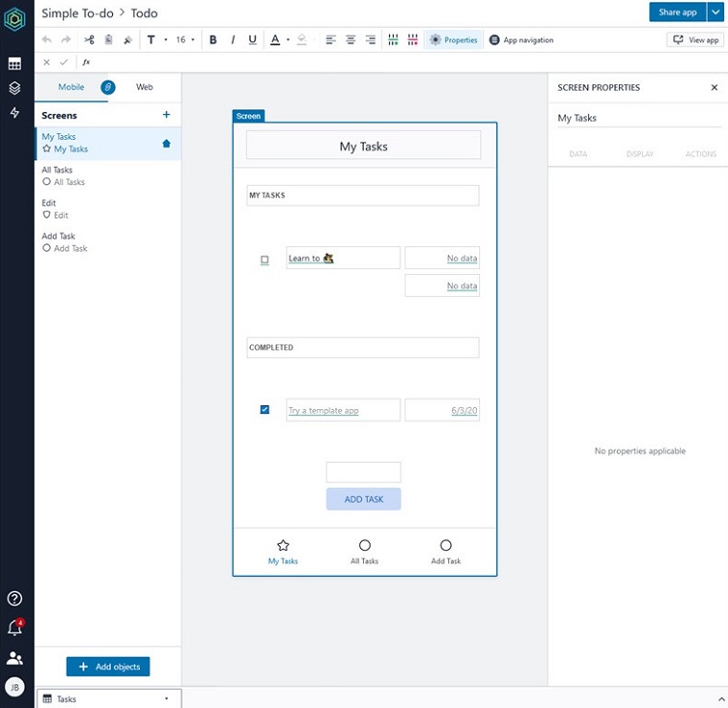Click the format painter icon

coord(127,40)
